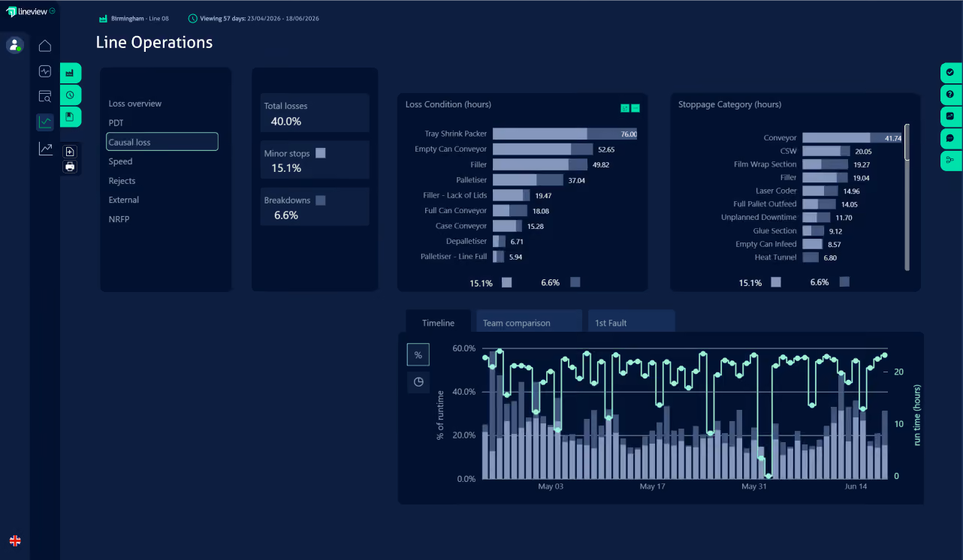This screenshot has height=560, width=963.
Task: Click the Laser Coder label
Action: 776,191
